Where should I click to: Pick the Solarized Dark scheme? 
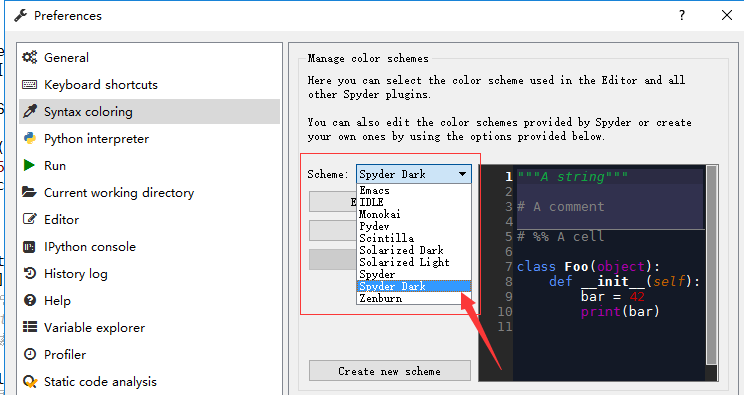(x=414, y=250)
